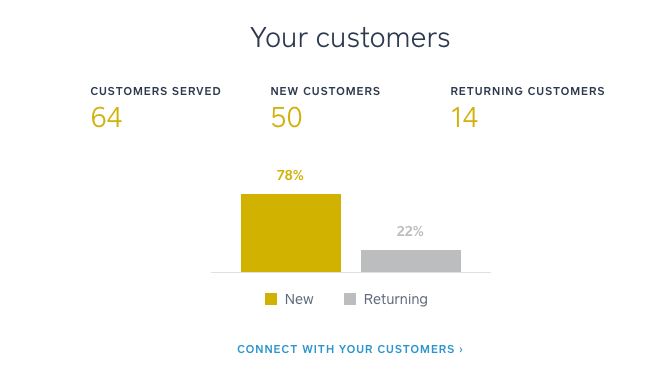
Task: Click the Customers Served heading
Action: tap(156, 91)
